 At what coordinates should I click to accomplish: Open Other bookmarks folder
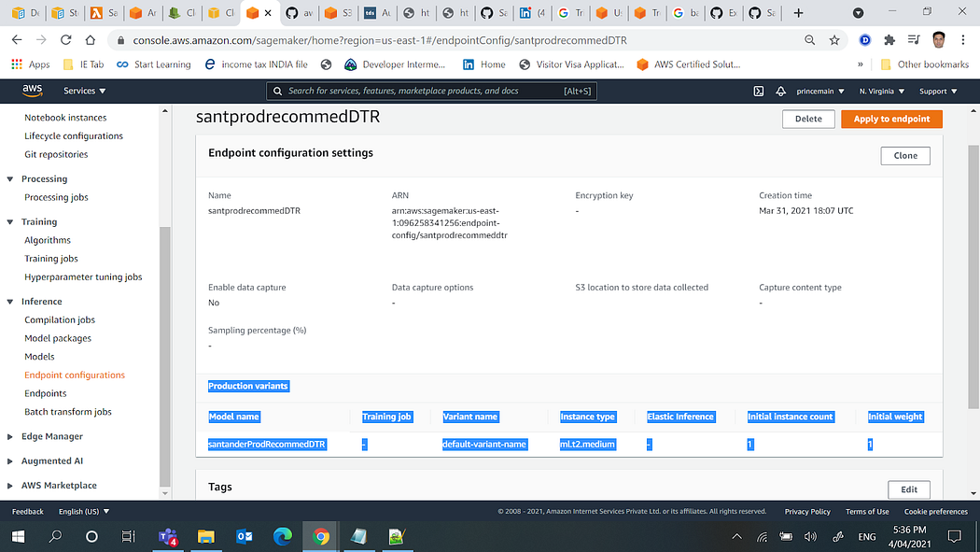[x=924, y=64]
